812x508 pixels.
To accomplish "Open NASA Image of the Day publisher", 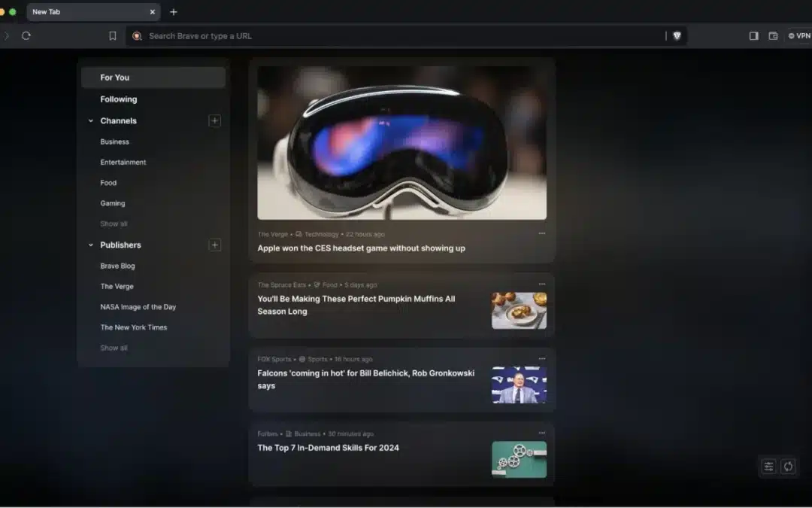I will click(x=138, y=307).
